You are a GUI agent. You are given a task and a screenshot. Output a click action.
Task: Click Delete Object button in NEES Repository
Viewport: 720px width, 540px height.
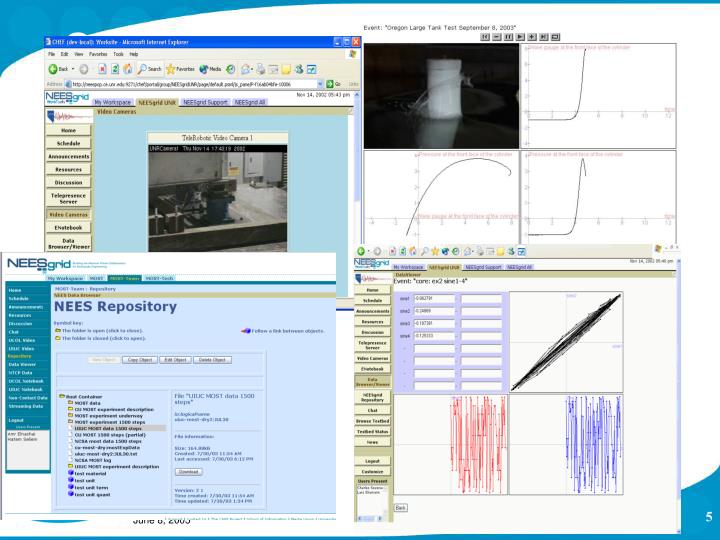tap(212, 360)
